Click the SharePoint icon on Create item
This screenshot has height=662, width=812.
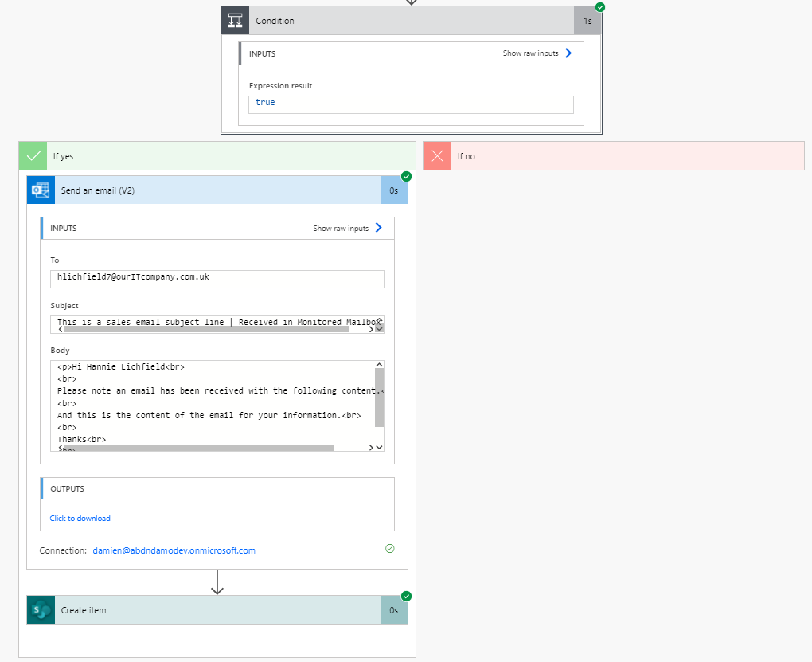(x=40, y=609)
